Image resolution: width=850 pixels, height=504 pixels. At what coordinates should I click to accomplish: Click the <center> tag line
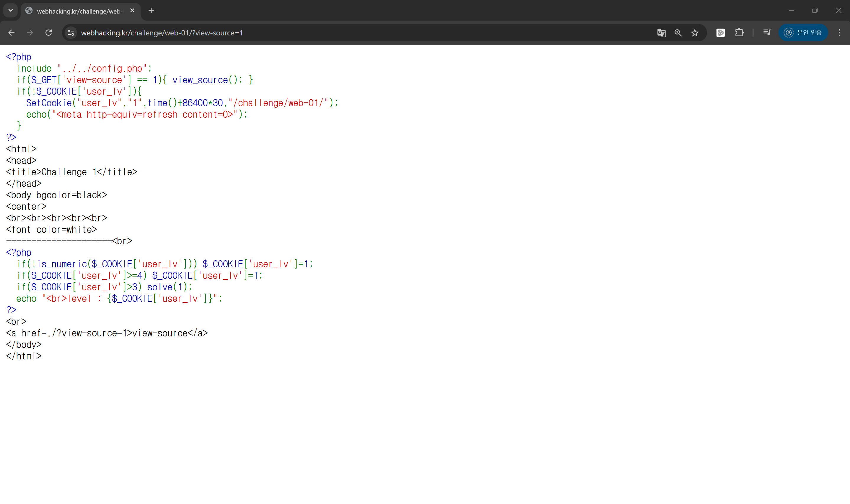click(27, 207)
